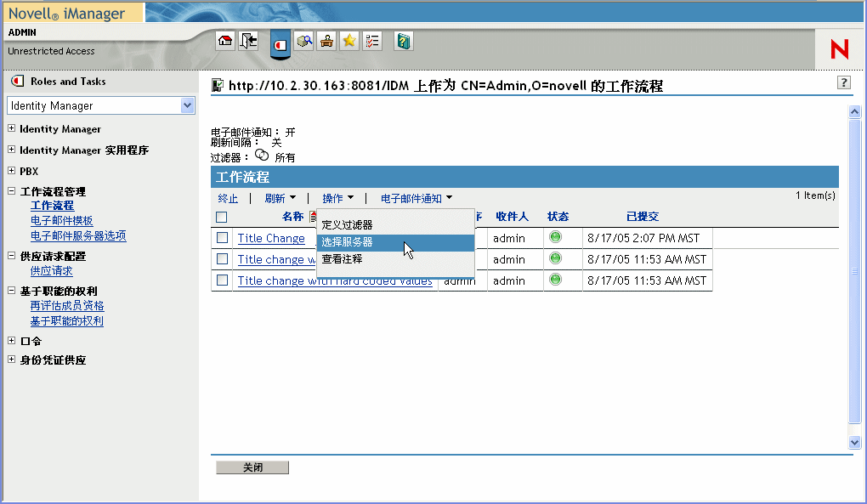Open Preferences checklist icon
Screen dimensions: 867x504
[x=371, y=40]
